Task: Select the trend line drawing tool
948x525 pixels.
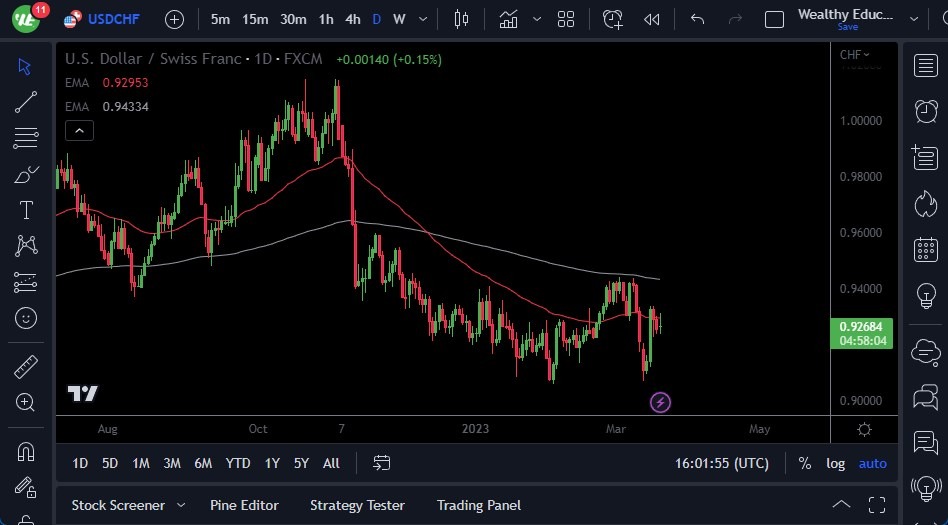Action: coord(26,102)
